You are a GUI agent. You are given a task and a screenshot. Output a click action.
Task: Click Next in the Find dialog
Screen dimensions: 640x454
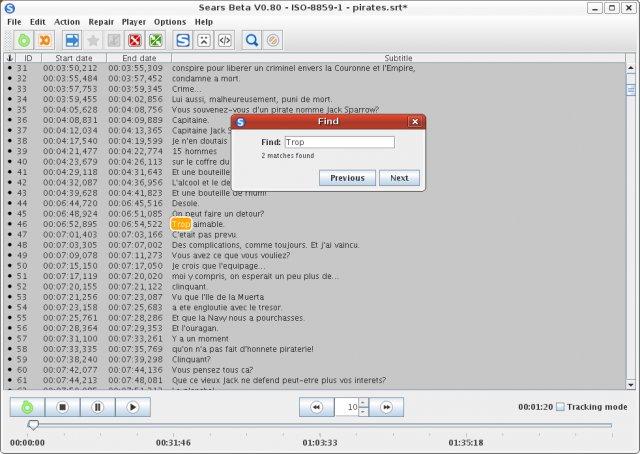(x=399, y=178)
